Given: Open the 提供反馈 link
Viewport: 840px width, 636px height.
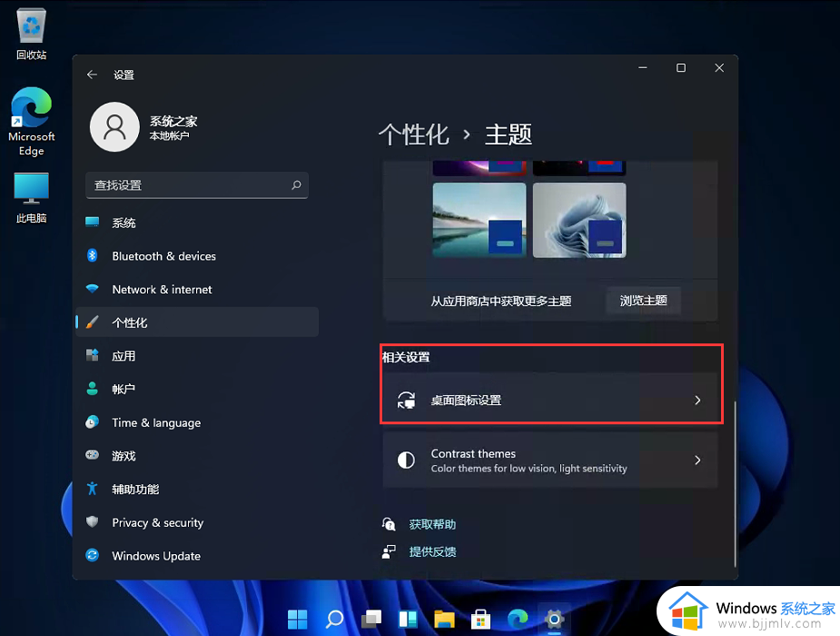Looking at the screenshot, I should [x=432, y=552].
